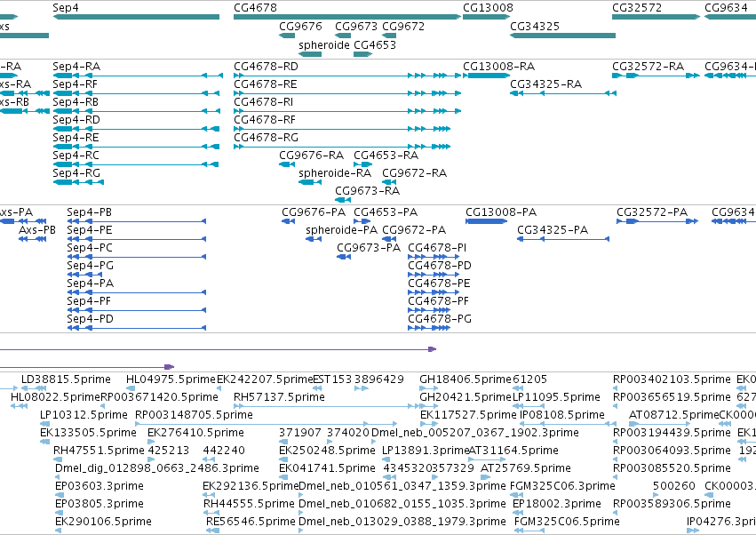
Task: Select transcript Sep4-RC
Action: [76, 156]
